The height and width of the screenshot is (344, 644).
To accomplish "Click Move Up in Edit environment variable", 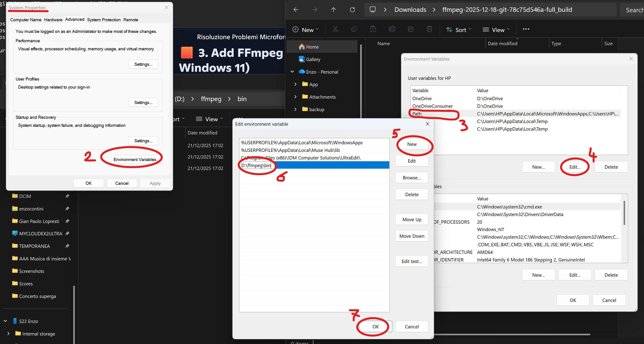I will 411,219.
